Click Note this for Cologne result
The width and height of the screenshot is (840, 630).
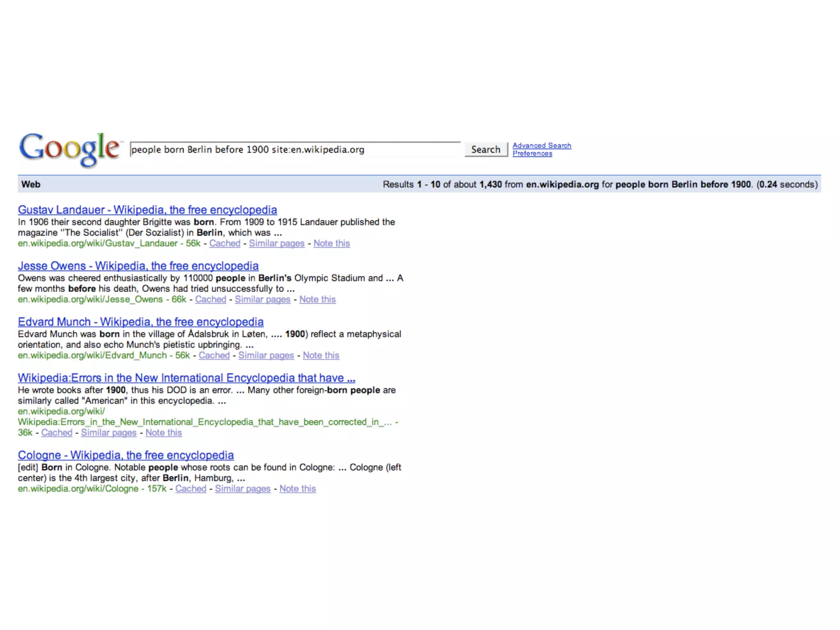[298, 489]
